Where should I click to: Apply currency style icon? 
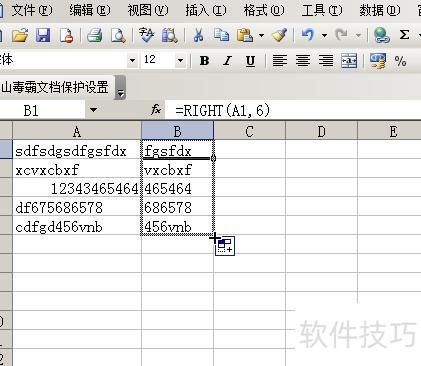coord(378,61)
